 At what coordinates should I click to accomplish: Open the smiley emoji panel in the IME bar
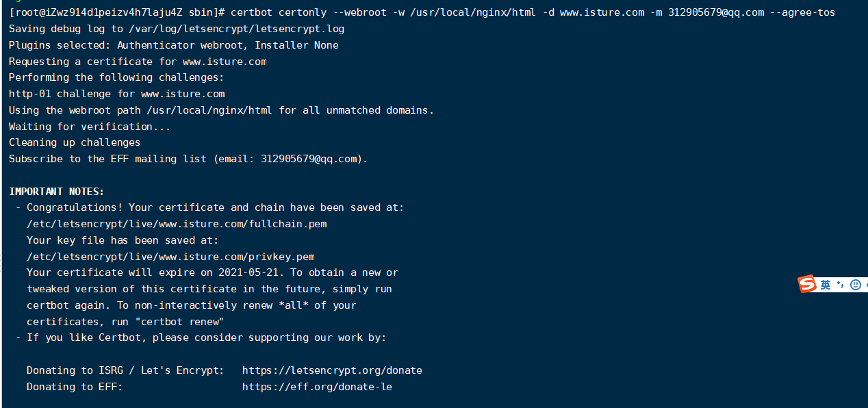[x=855, y=285]
